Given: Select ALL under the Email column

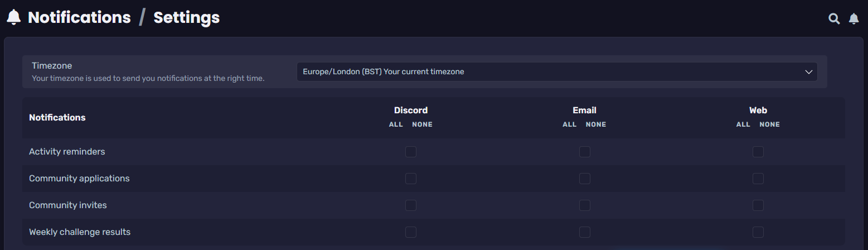Looking at the screenshot, I should (x=569, y=124).
